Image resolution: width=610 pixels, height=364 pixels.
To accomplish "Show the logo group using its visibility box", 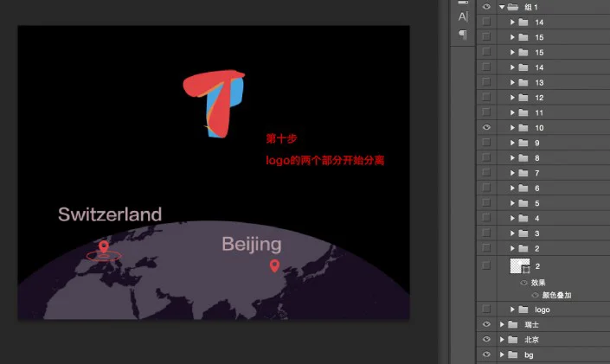I will 486,309.
